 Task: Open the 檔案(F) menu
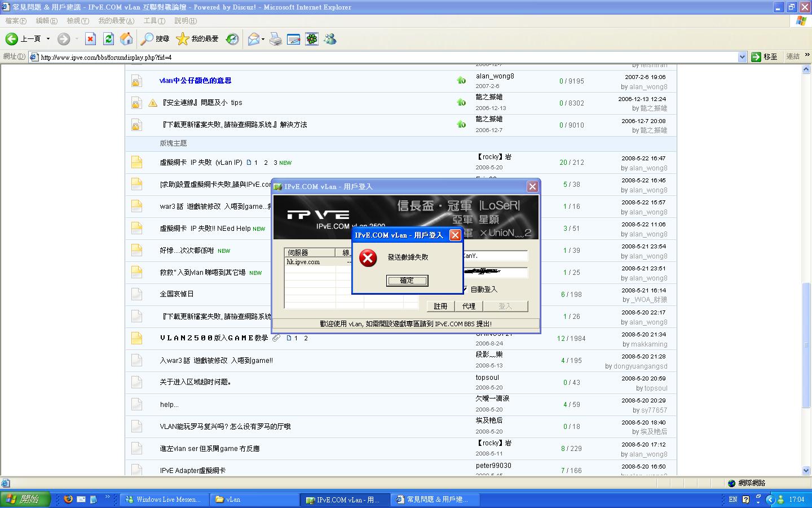click(x=15, y=21)
